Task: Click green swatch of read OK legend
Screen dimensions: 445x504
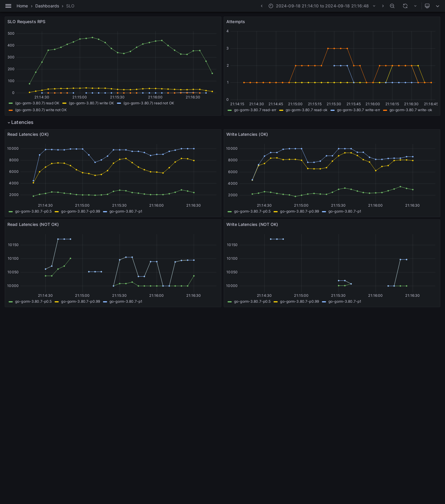Action: tap(11, 103)
